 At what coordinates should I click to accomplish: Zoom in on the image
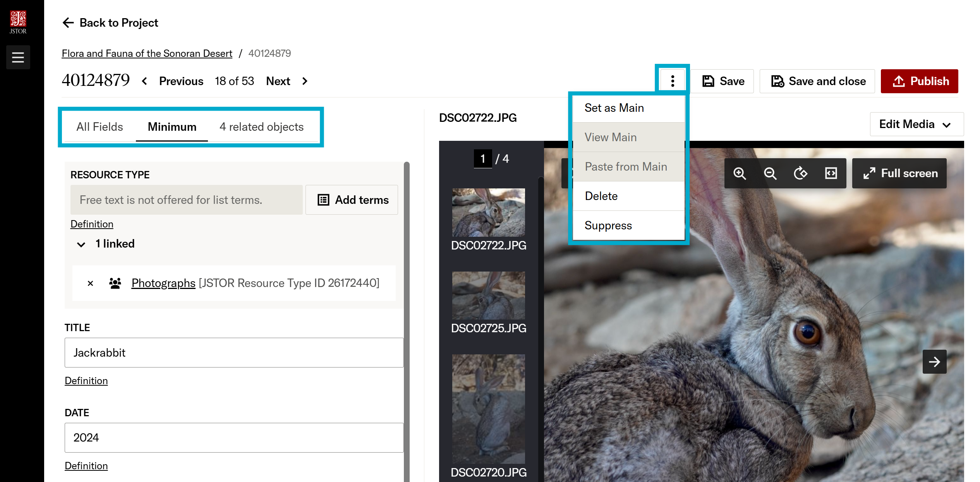click(740, 173)
